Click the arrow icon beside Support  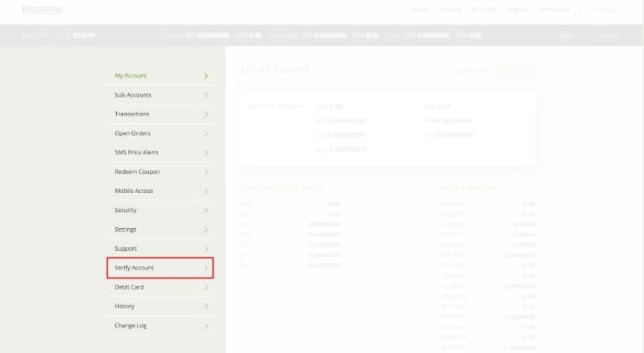coord(206,249)
